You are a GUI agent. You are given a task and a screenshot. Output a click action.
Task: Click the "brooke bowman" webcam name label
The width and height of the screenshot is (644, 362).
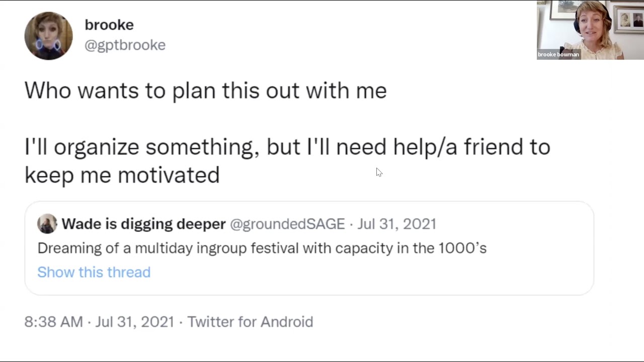558,54
